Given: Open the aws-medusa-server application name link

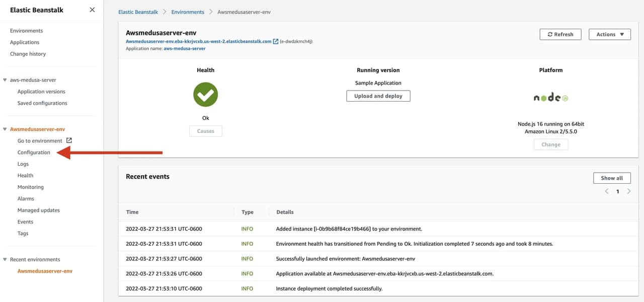Looking at the screenshot, I should pyautogui.click(x=185, y=48).
